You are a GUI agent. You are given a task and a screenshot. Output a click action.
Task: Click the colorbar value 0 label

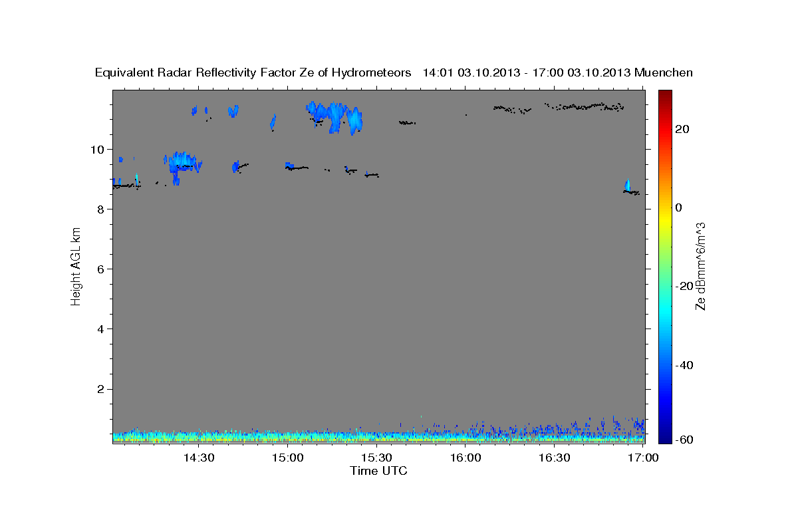[679, 207]
